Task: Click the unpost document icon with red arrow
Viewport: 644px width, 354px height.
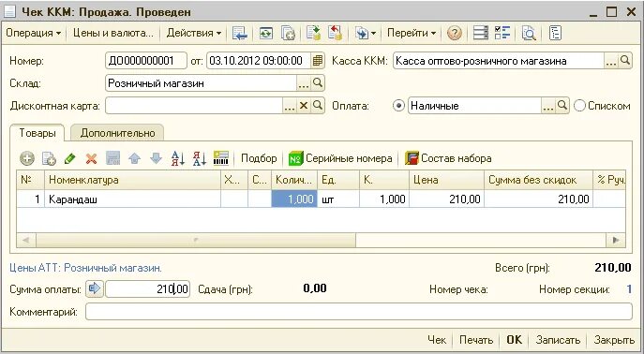Action: tap(336, 33)
